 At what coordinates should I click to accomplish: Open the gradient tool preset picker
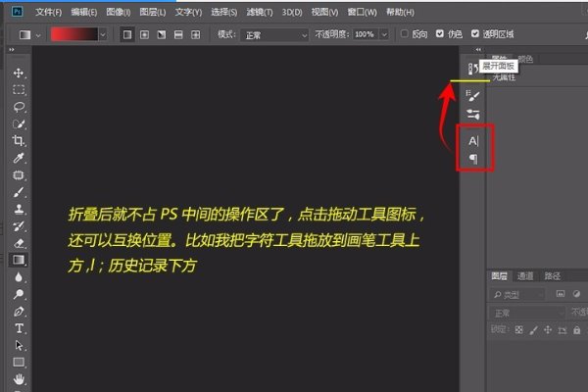tap(29, 35)
